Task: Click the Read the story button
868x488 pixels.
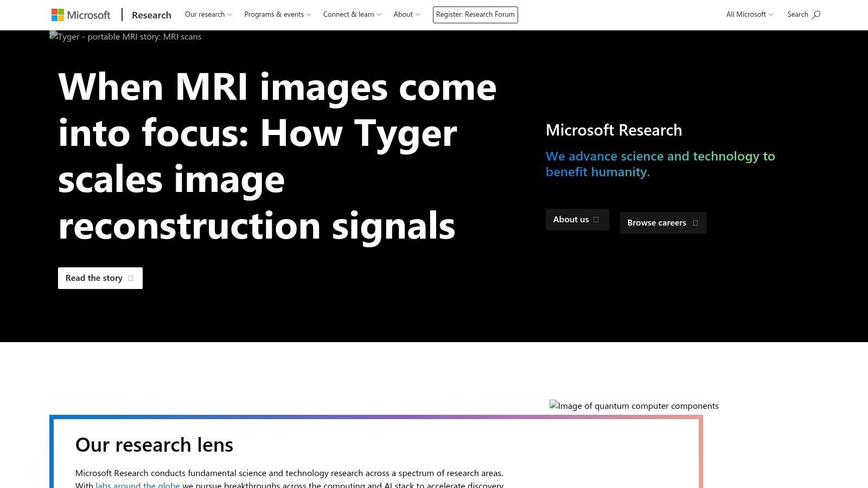Action: tap(100, 278)
